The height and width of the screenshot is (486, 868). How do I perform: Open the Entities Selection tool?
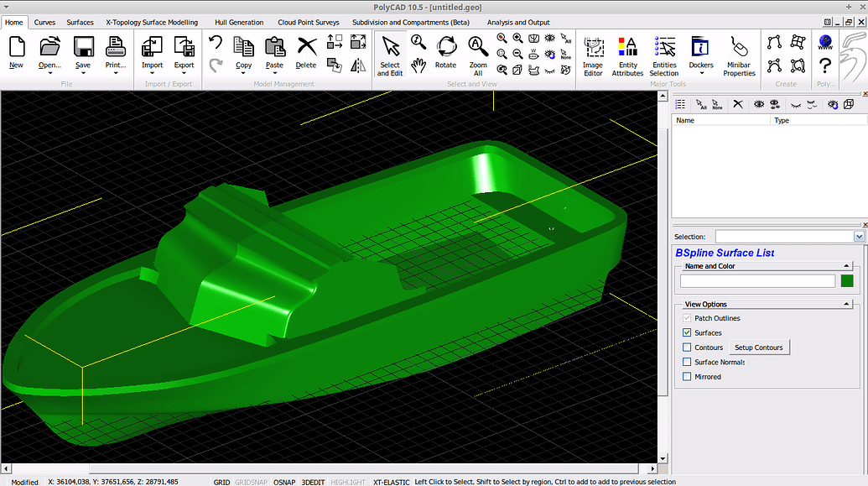[x=664, y=55]
